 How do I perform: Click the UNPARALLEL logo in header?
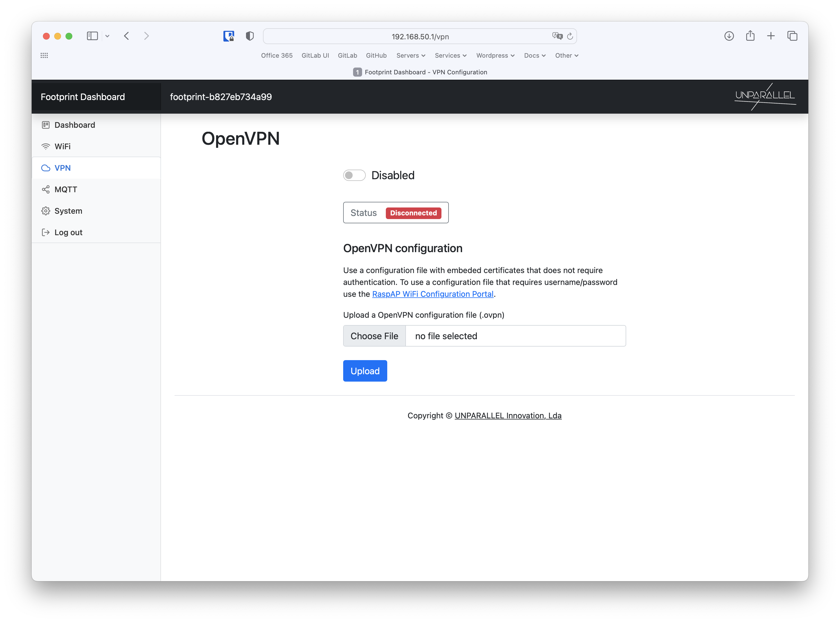(x=765, y=97)
